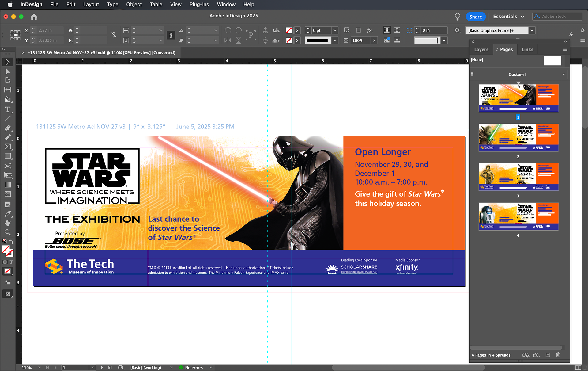Screen dimensions: 588x371
Task: Open the zoom level dropdown
Action: coord(40,368)
